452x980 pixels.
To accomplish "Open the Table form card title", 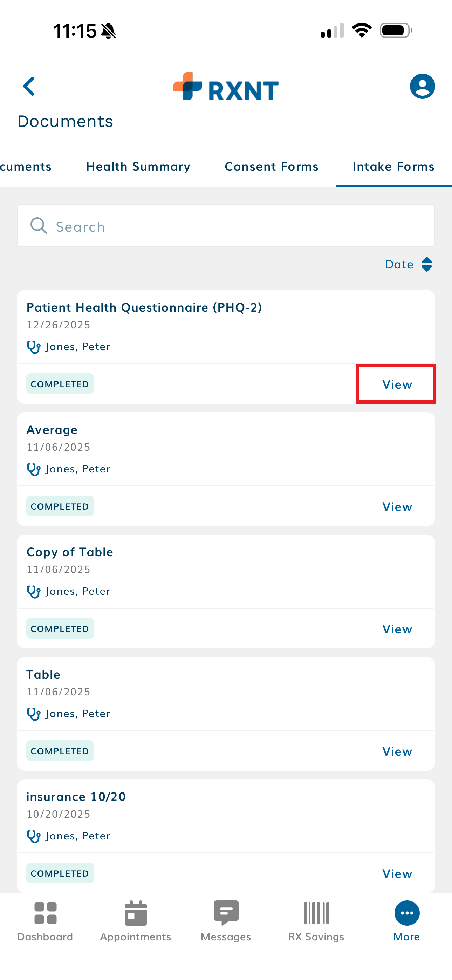I will pos(43,674).
